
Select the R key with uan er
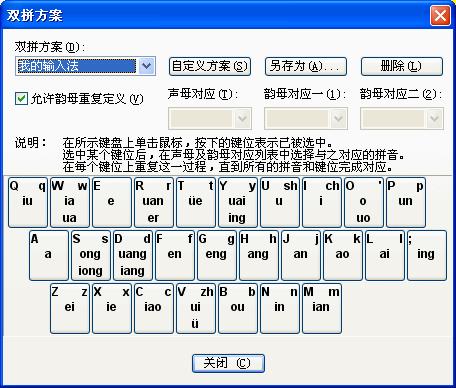point(154,202)
